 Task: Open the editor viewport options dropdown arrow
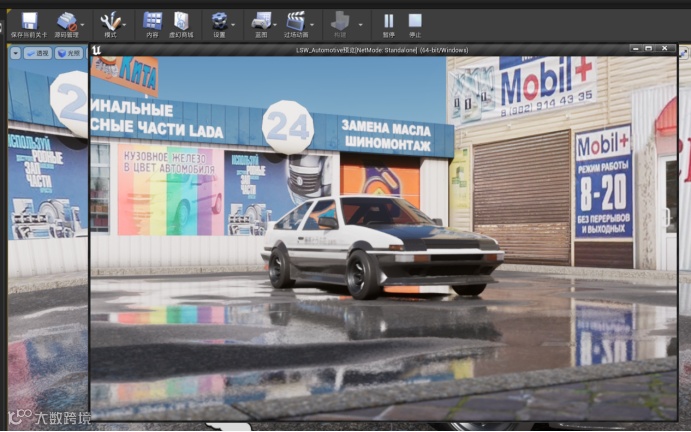tap(15, 53)
